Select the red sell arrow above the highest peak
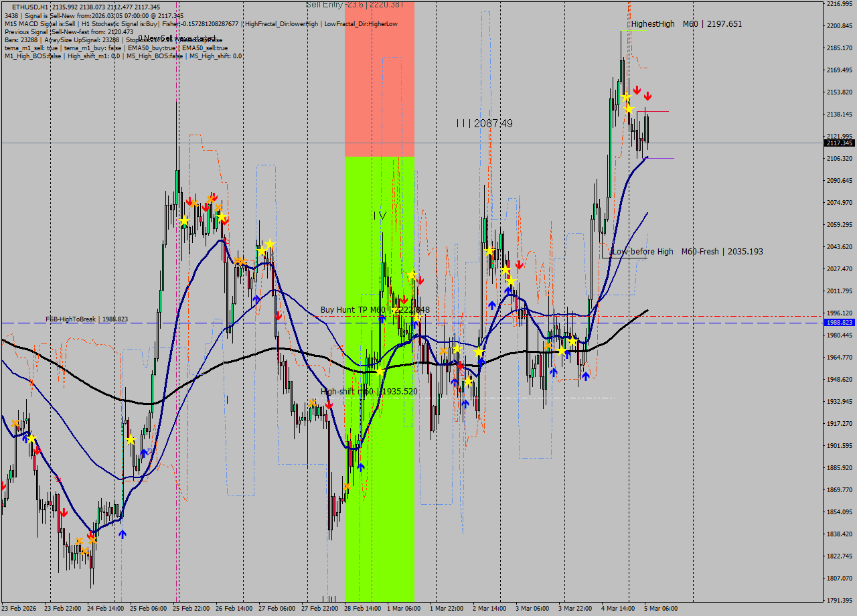The height and width of the screenshot is (616, 857). [x=637, y=90]
